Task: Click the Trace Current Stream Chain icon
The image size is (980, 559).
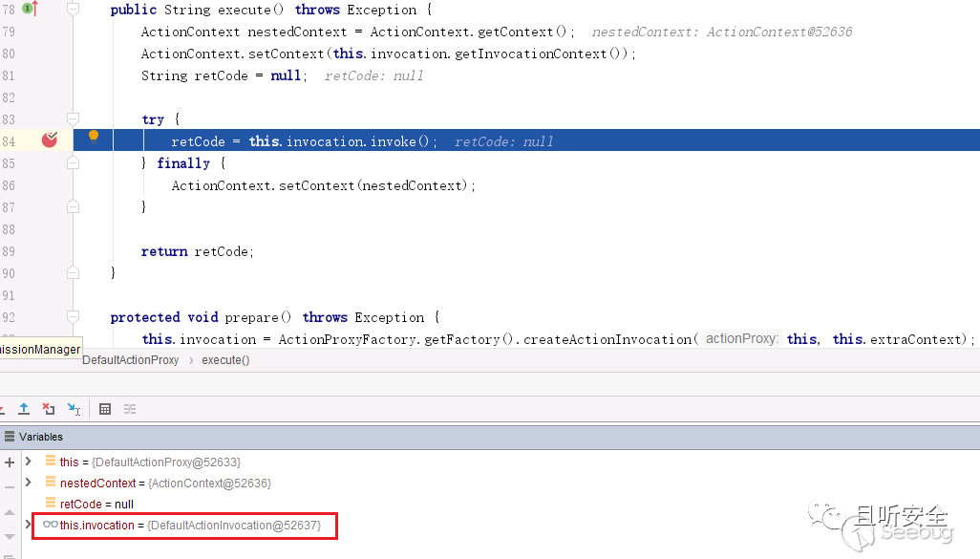Action: coord(130,409)
